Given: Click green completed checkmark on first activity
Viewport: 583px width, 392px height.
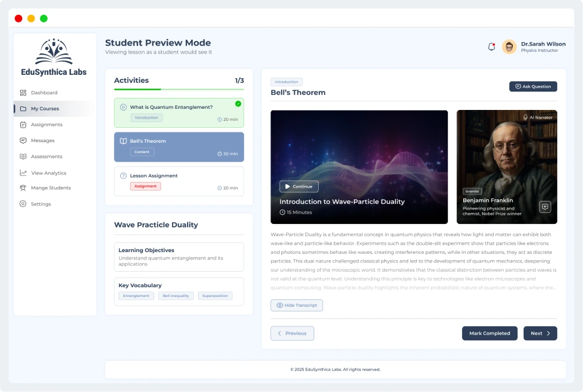Looking at the screenshot, I should (238, 104).
